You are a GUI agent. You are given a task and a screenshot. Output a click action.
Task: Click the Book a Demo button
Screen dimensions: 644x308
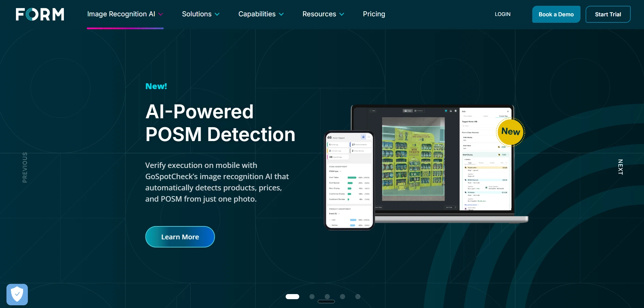click(556, 14)
